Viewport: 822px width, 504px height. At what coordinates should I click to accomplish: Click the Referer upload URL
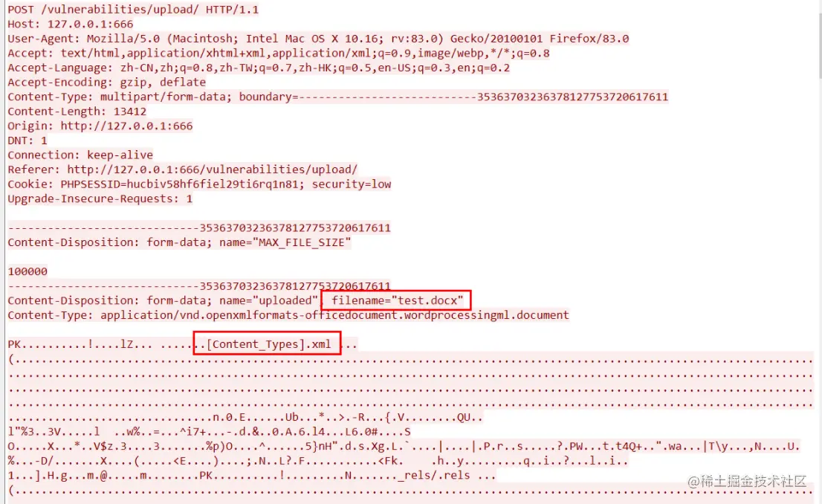[x=212, y=169]
